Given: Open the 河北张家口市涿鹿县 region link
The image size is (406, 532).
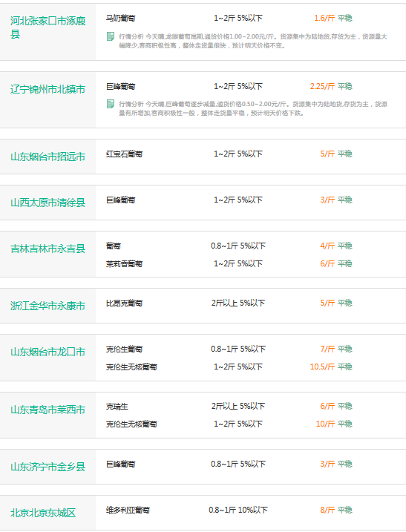Looking at the screenshot, I should pos(48,27).
